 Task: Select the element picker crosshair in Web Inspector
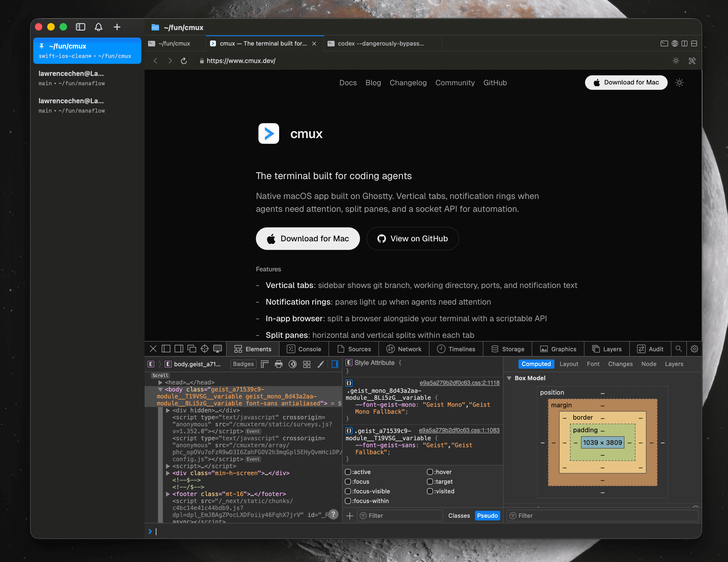[x=205, y=349]
